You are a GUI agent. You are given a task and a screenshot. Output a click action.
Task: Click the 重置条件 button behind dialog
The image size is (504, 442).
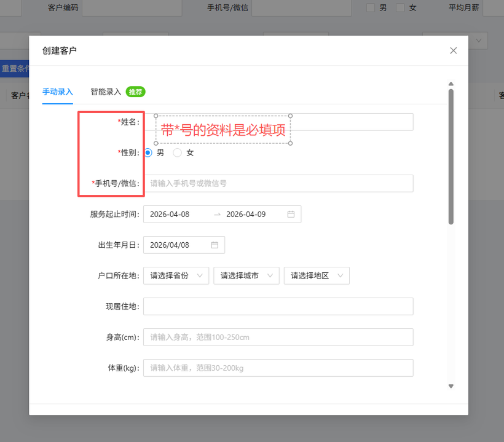(x=14, y=69)
